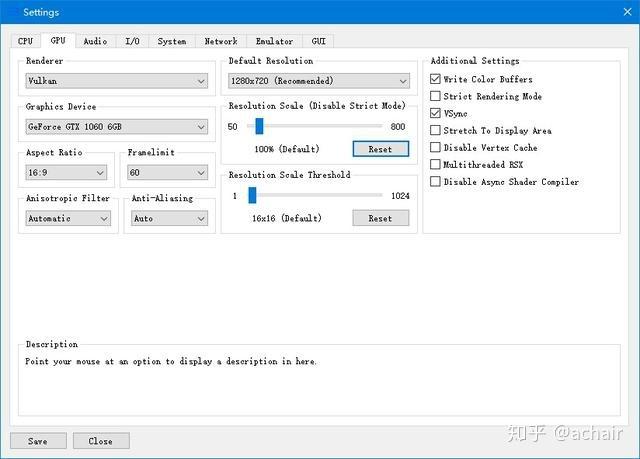Switch to the Network tab
Image resolution: width=640 pixels, height=459 pixels.
pyautogui.click(x=221, y=41)
